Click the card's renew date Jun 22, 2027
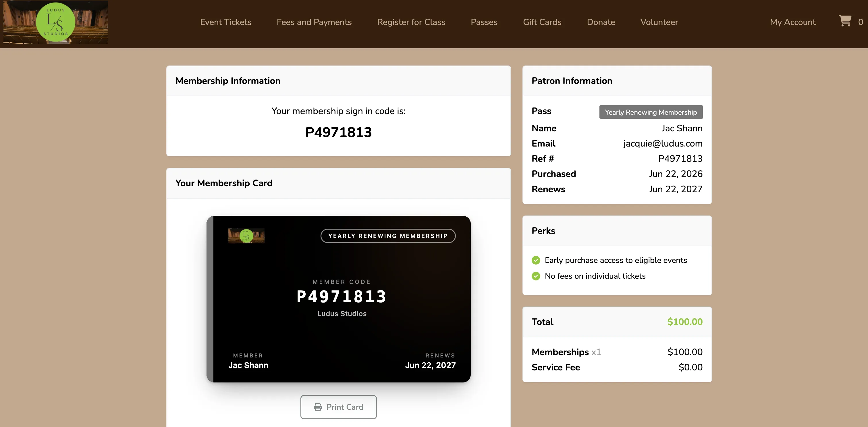Screen dimensions: 868x427 (430, 365)
